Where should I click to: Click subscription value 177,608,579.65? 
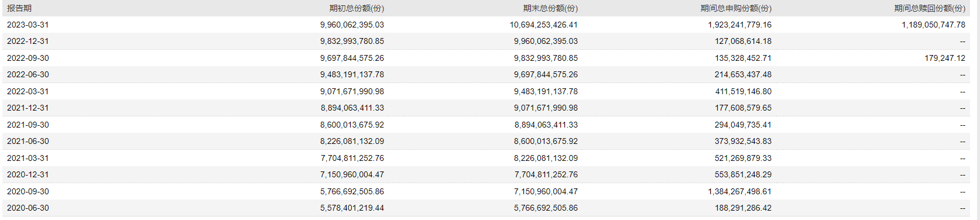(x=743, y=108)
